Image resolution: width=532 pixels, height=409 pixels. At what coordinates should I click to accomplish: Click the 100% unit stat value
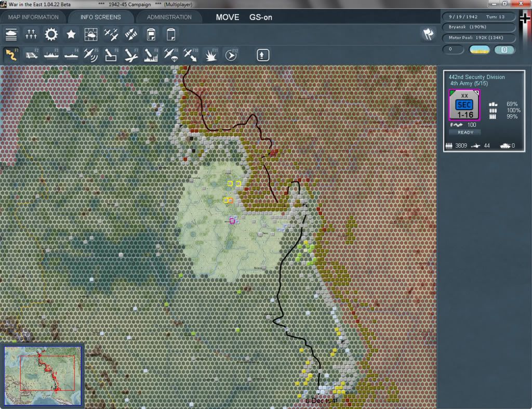(513, 110)
